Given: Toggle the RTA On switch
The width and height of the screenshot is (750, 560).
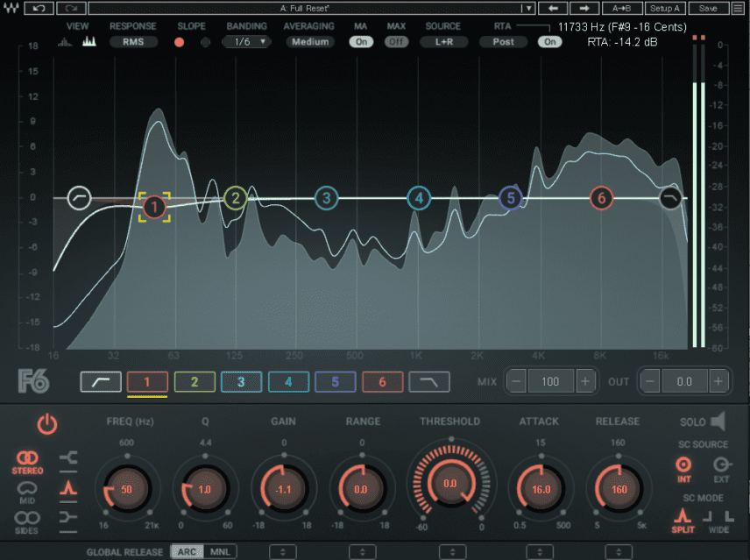Looking at the screenshot, I should point(549,42).
